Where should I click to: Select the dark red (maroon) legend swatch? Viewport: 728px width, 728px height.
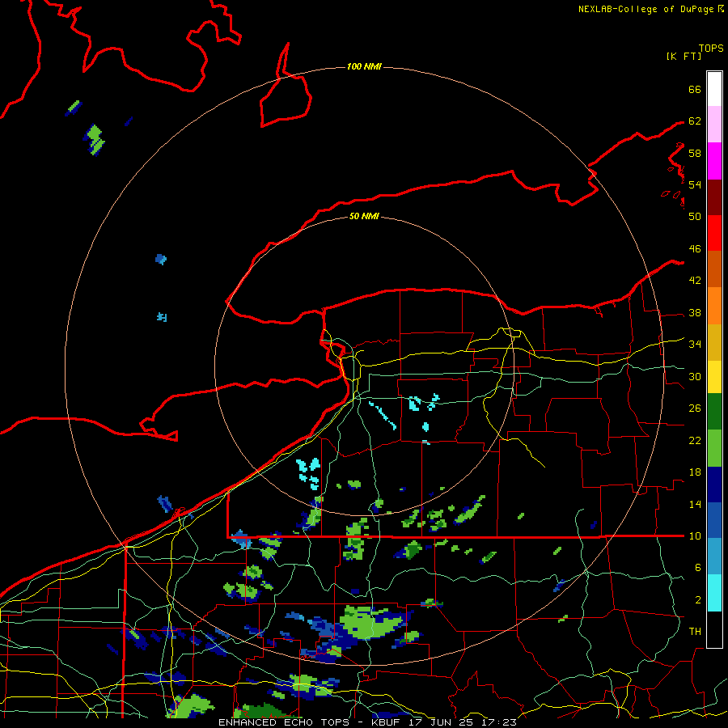click(x=714, y=197)
